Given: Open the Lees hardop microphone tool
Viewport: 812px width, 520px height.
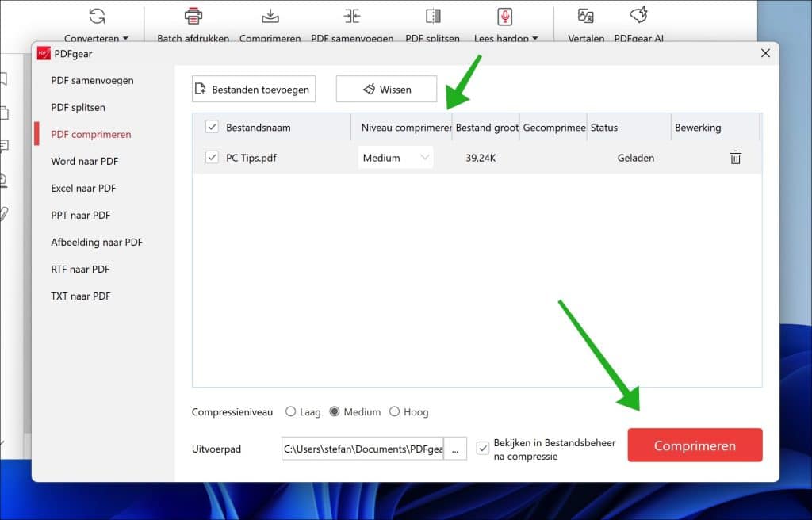Looking at the screenshot, I should pyautogui.click(x=505, y=17).
